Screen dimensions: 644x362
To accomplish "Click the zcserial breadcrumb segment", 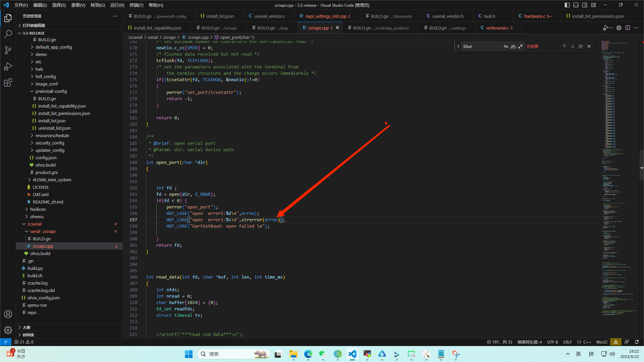I will tap(136, 37).
